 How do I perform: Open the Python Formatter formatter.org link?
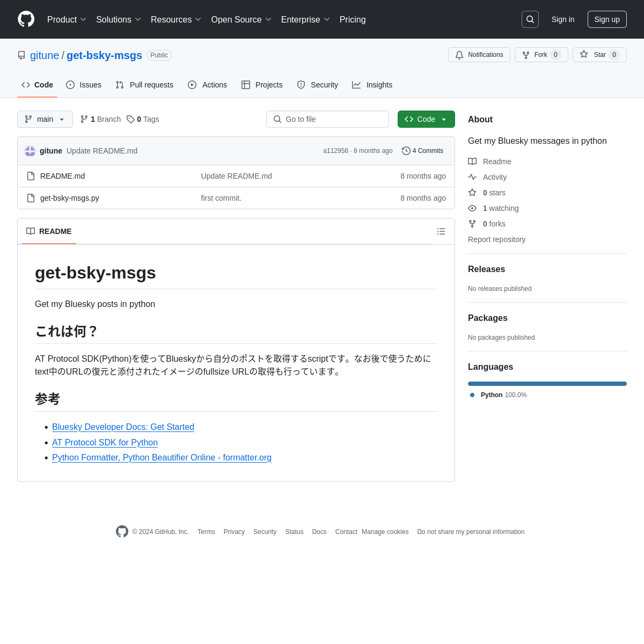162,457
